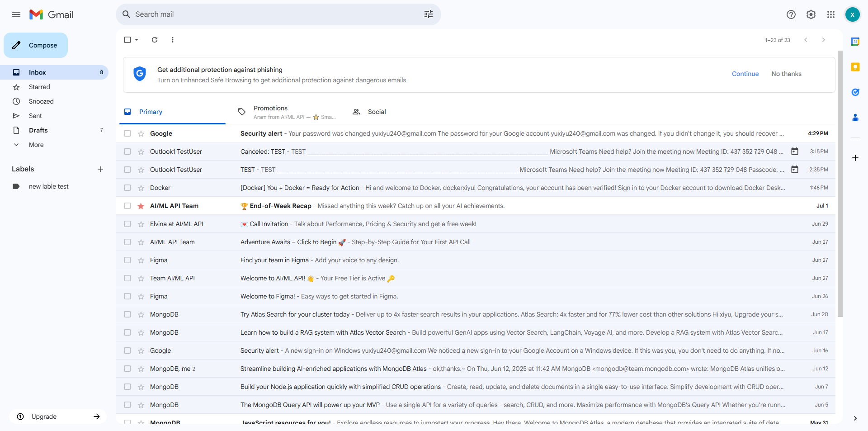Open the Google new sign-in on Windows email
The image size is (868, 431).
tap(476, 350)
